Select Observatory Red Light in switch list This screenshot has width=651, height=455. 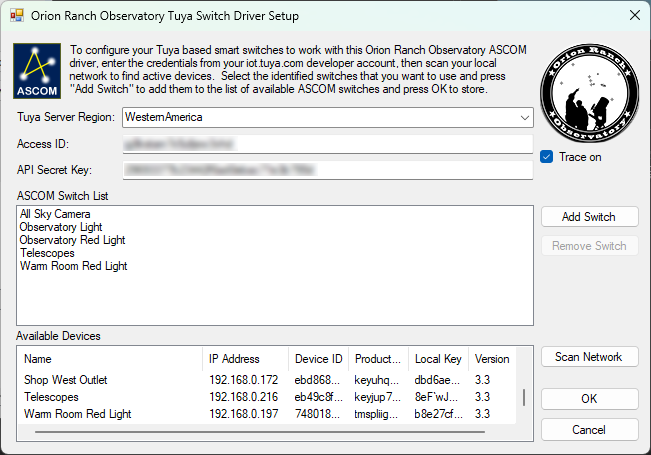pyautogui.click(x=72, y=240)
